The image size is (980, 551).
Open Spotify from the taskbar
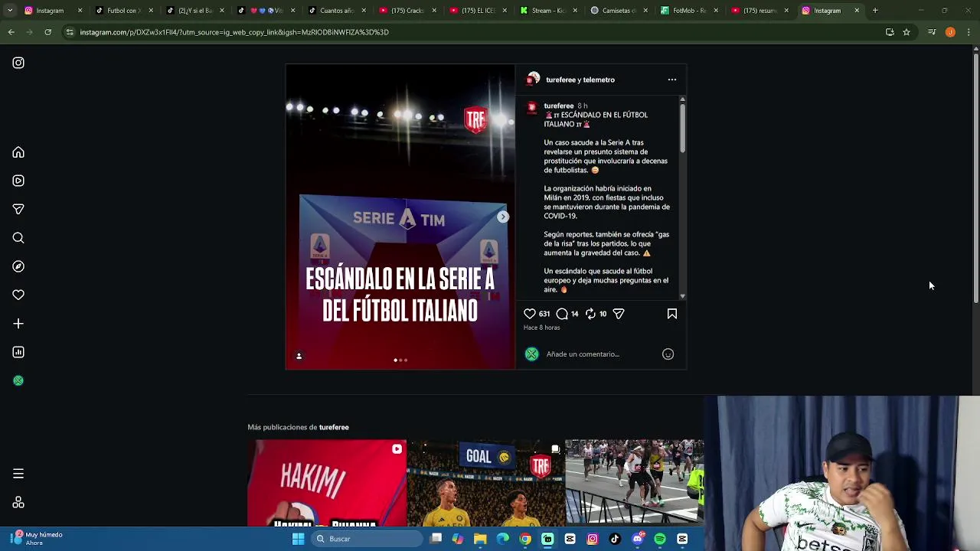[x=660, y=539]
